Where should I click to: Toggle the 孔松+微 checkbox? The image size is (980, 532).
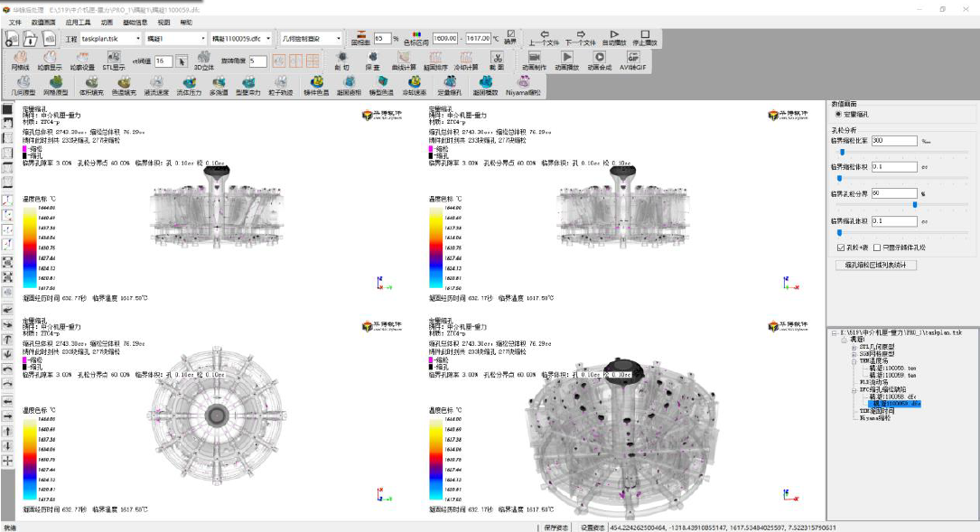pos(841,247)
